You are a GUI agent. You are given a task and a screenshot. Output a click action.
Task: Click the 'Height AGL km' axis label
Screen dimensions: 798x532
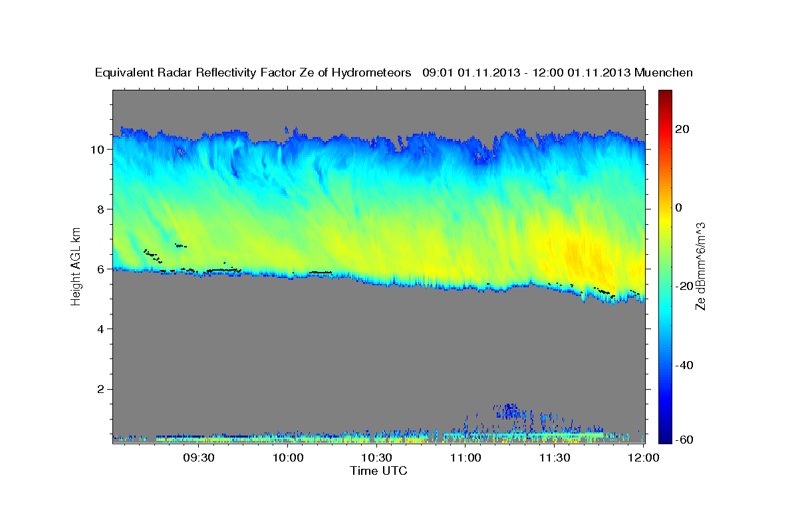76,265
